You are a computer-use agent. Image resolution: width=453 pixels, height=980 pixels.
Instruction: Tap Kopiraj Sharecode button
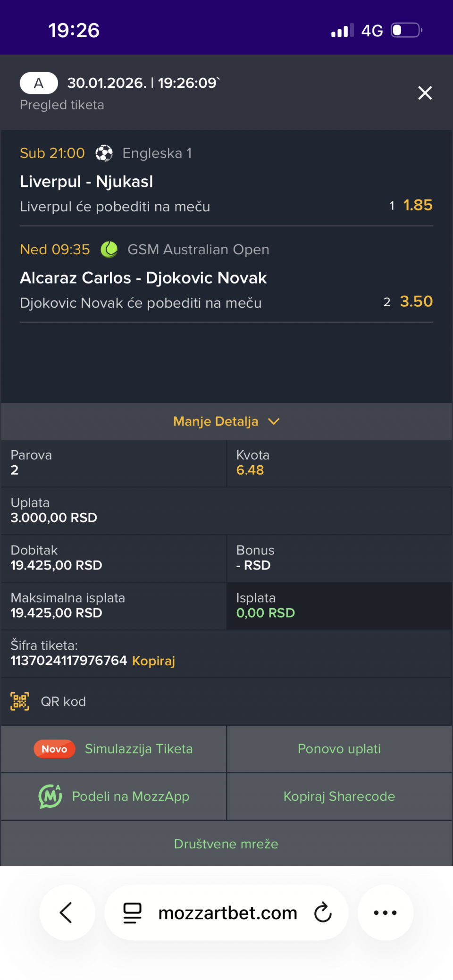pos(339,796)
